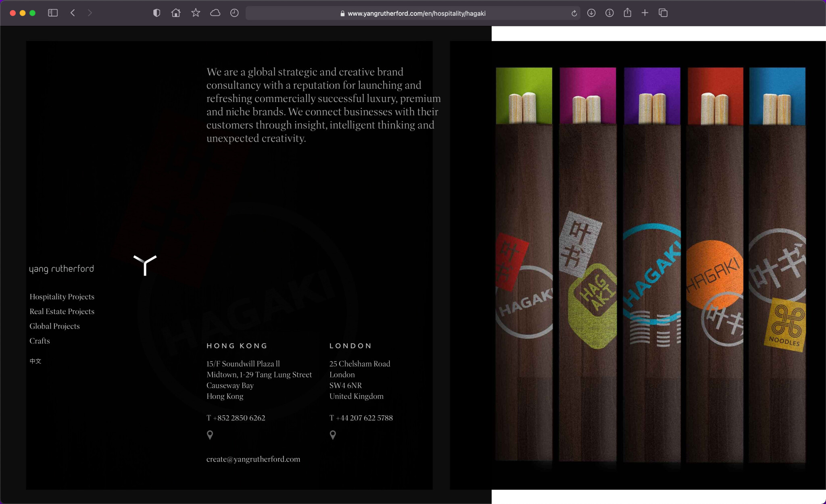
Task: Open London office map pin
Action: [333, 435]
